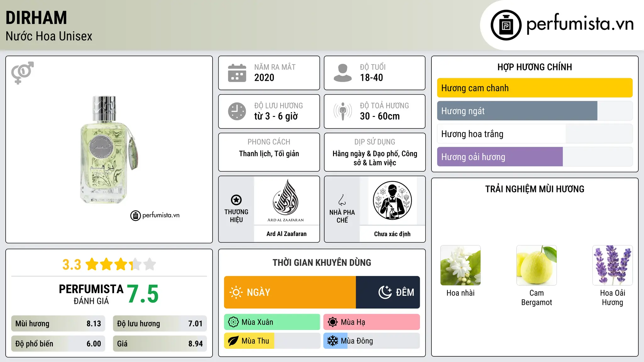Click the Cam Bergamot note label
This screenshot has width=644, height=362.
(x=536, y=298)
